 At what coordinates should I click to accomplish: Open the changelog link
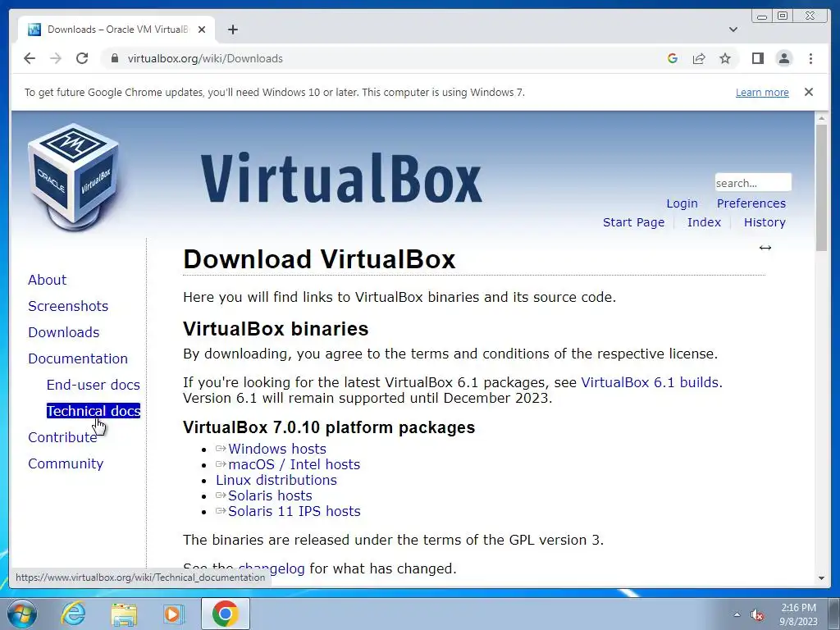point(271,568)
